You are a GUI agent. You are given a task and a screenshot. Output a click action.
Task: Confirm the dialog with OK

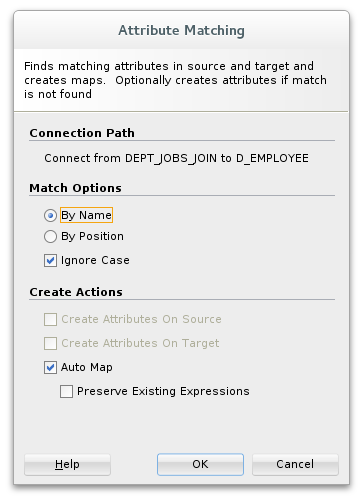pos(200,464)
